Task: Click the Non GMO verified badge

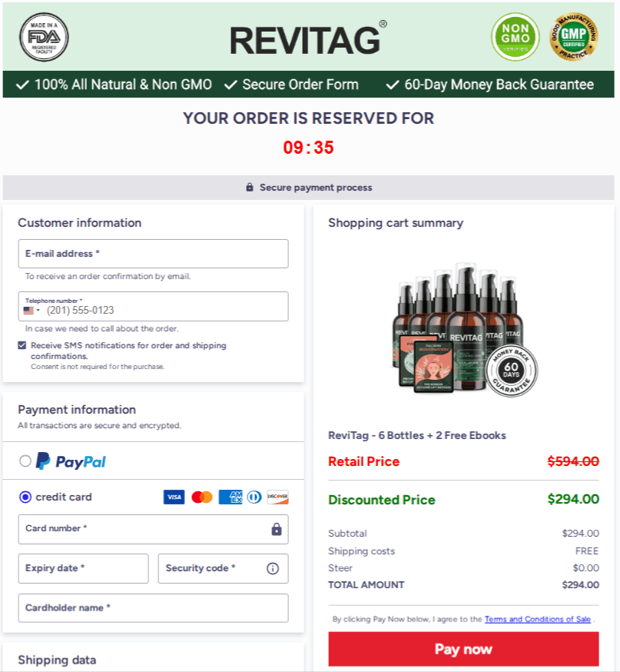Action: pos(515,37)
